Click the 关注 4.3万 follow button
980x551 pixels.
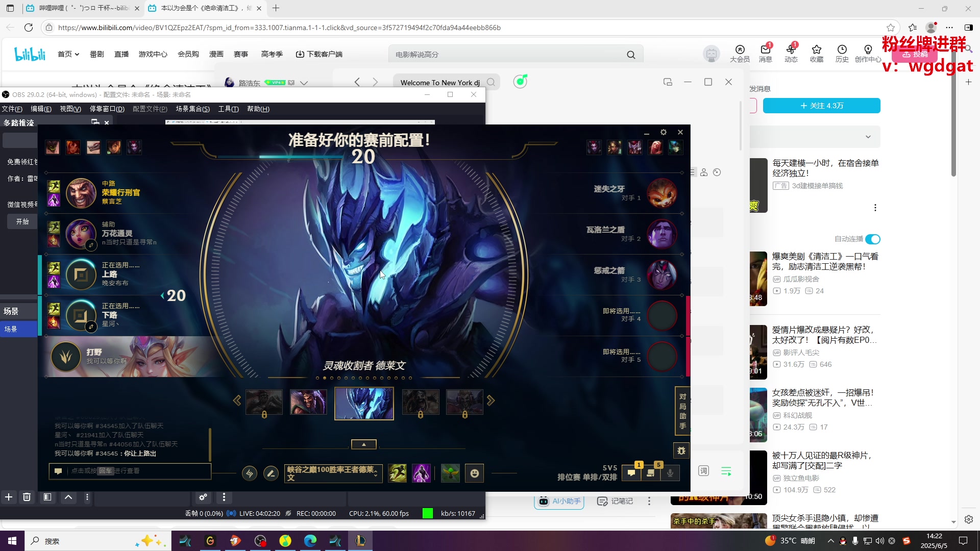tap(821, 106)
